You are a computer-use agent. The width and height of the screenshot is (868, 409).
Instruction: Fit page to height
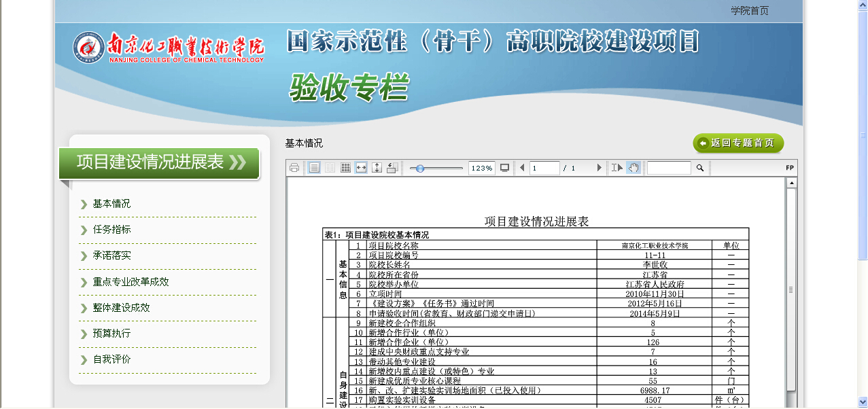click(x=377, y=168)
